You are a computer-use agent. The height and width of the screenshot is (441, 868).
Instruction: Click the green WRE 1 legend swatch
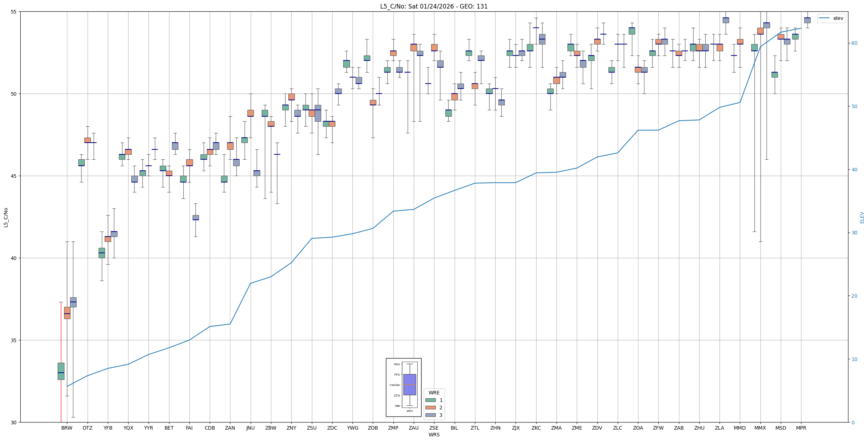pos(430,400)
